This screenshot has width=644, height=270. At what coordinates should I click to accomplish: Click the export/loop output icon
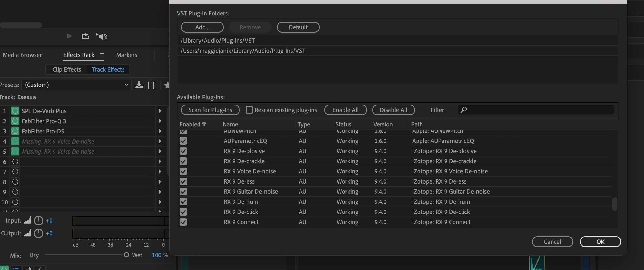click(85, 36)
